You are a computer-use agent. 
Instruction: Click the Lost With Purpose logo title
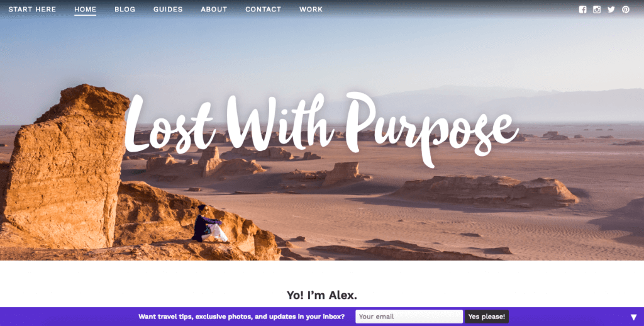coord(320,127)
